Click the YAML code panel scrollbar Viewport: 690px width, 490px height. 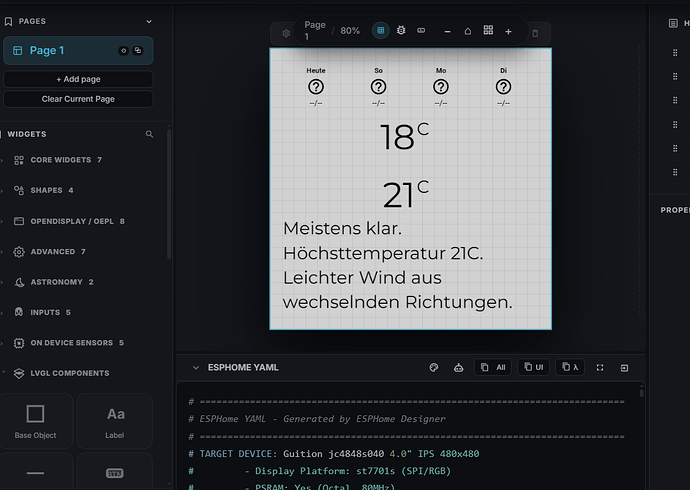coord(642,392)
